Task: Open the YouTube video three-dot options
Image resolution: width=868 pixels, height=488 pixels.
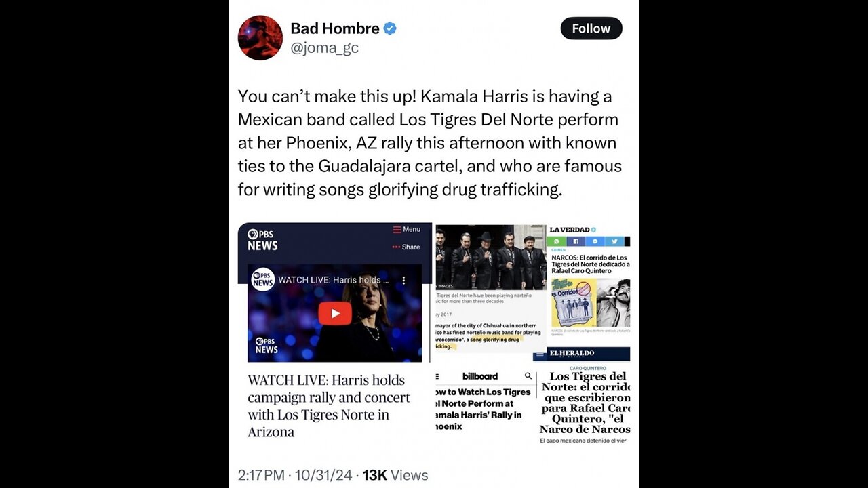Action: pos(403,280)
